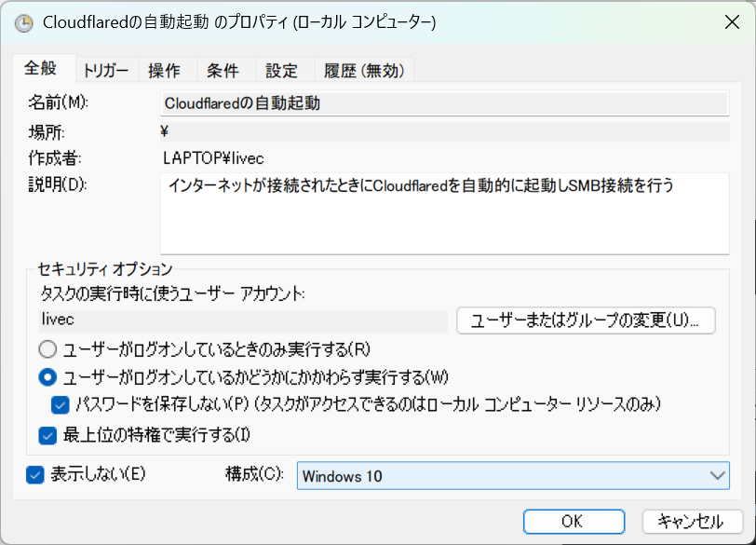Image resolution: width=756 pixels, height=545 pixels.
Task: Click the キャンセル button
Action: tap(692, 522)
